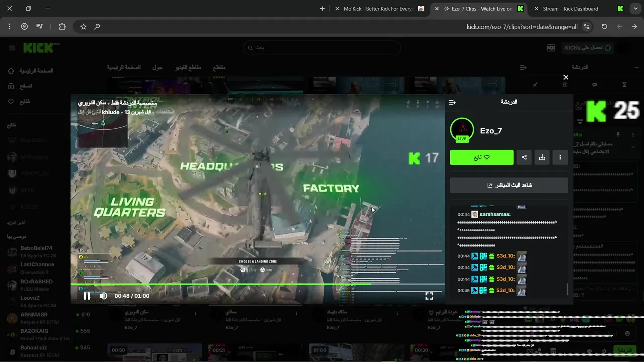Screen dimensions: 644x362
Task: Close the Mo'Kick browser tab
Action: tap(337, 9)
